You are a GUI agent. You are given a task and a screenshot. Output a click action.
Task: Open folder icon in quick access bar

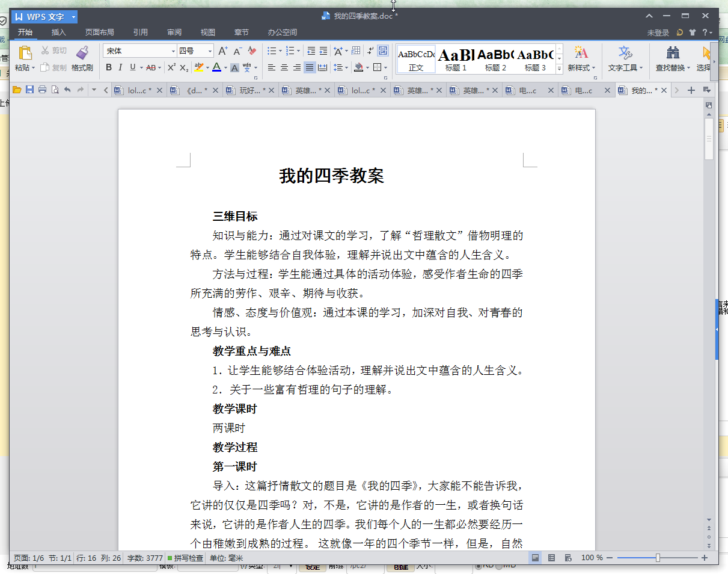(x=17, y=90)
